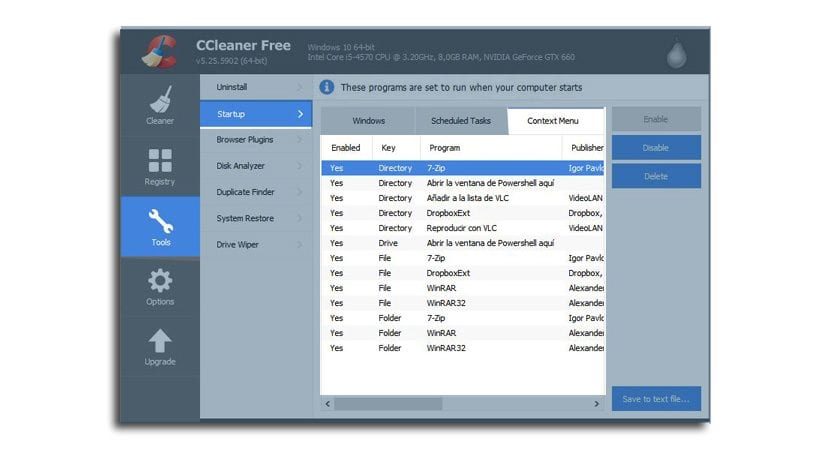Select Directory Abrir la ventana de Powershell row
Screen dimensions: 830x450
[463, 183]
